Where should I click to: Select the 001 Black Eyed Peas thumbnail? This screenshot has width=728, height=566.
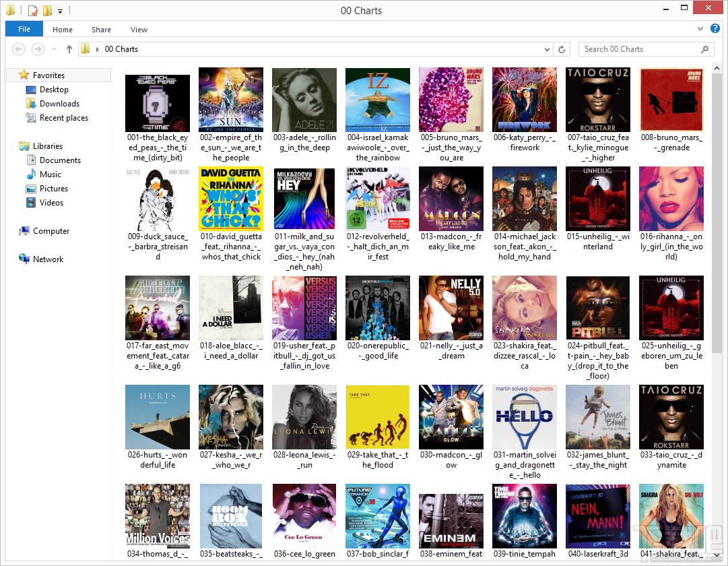[x=158, y=103]
